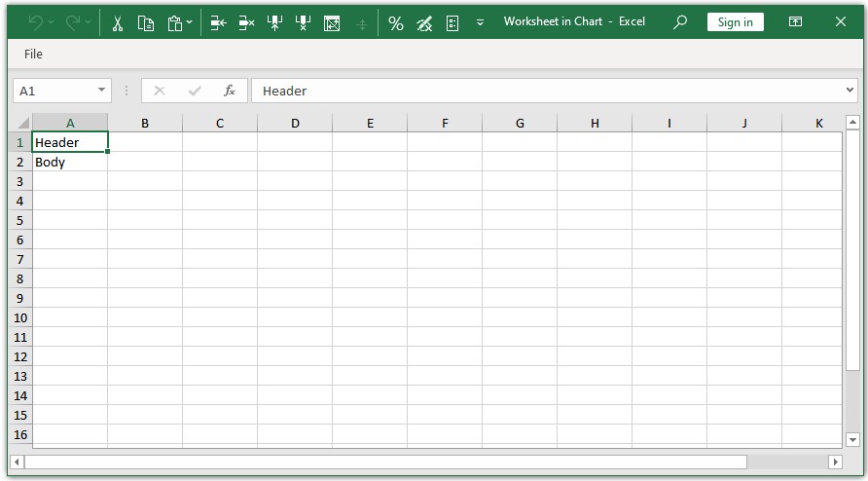Click the Select Data Range icon
868x481 pixels.
(332, 22)
